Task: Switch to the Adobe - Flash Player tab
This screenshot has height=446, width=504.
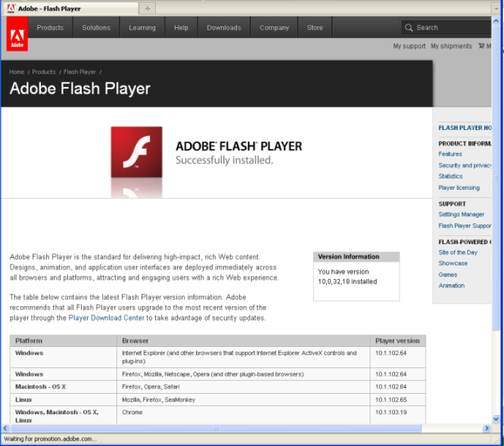Action: (70, 8)
